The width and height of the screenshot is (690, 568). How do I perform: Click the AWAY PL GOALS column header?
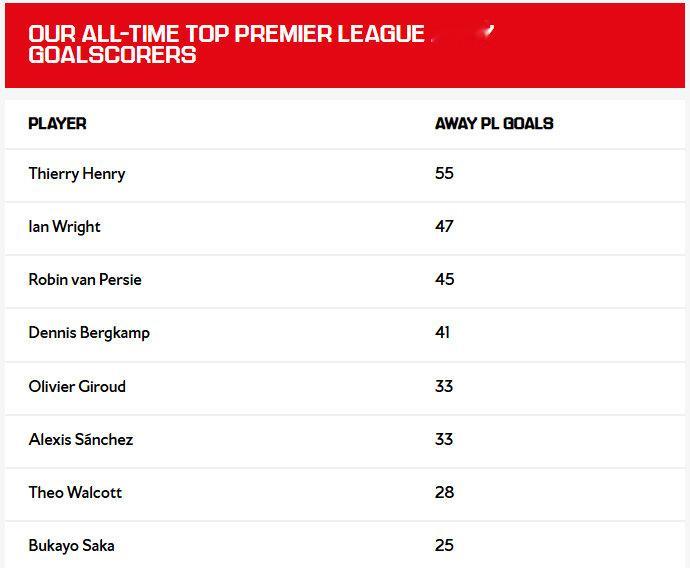click(494, 124)
